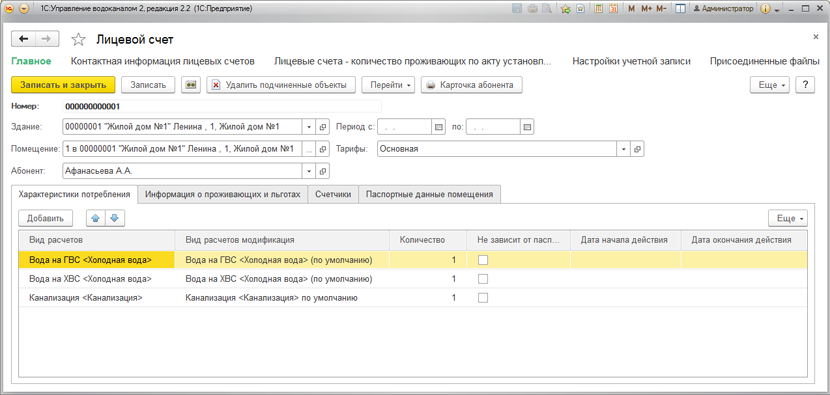The width and height of the screenshot is (830, 395).
Task: Open the Перейти dropdown menu
Action: click(x=388, y=85)
